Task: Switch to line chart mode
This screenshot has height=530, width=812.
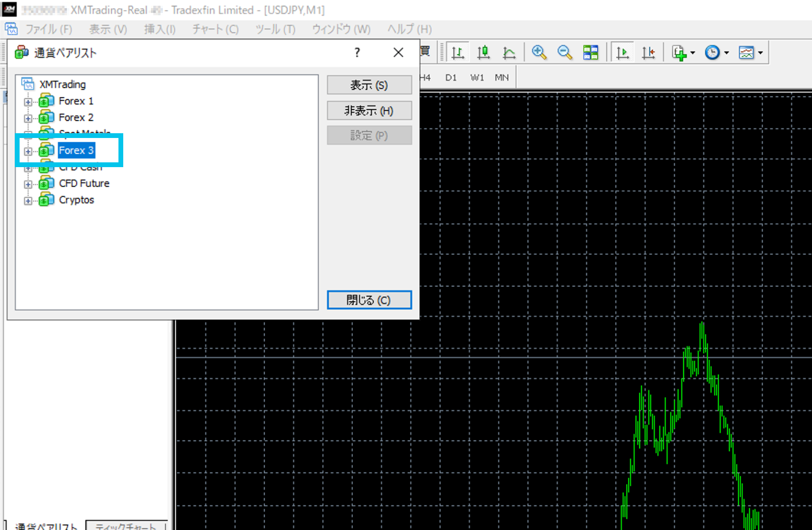Action: [509, 53]
